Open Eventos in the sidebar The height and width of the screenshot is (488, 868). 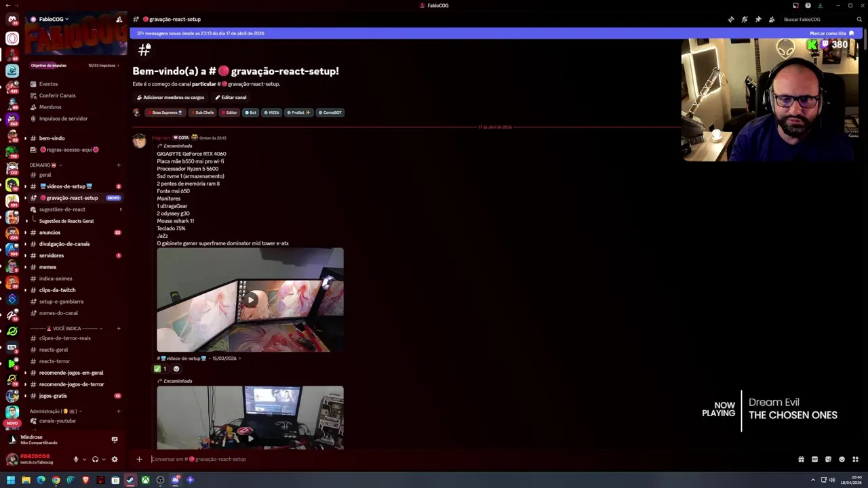(48, 84)
